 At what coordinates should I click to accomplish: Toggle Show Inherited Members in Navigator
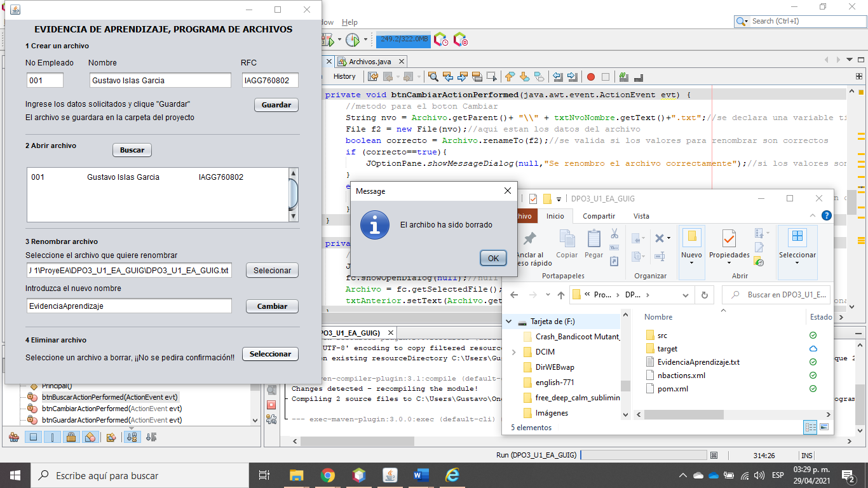[13, 437]
